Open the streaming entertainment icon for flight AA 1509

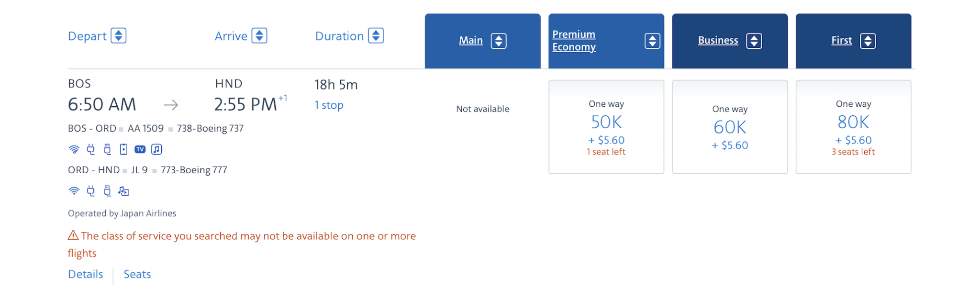click(123, 149)
